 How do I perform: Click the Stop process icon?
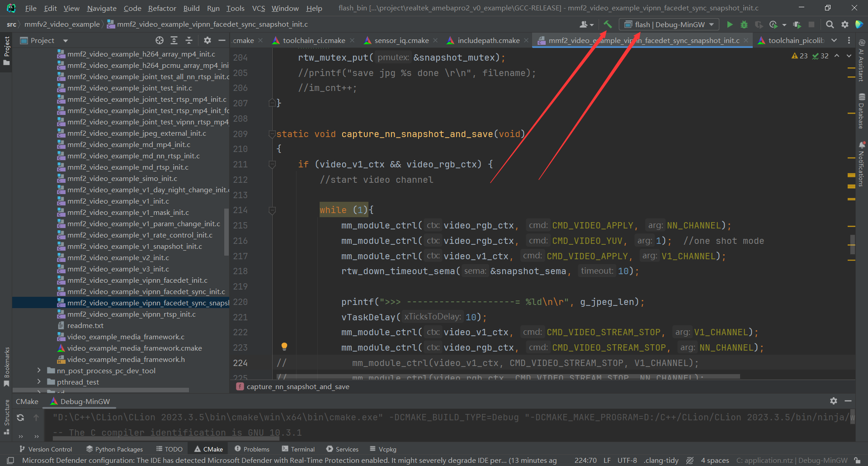point(811,24)
